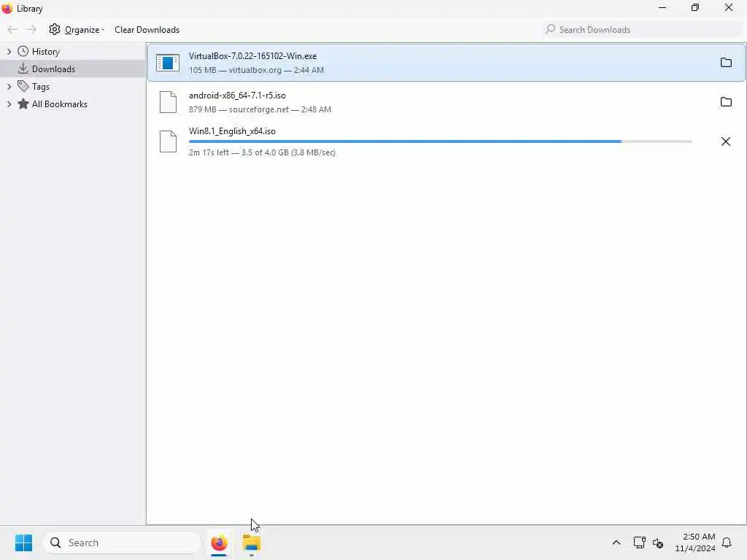Screen dimensions: 747x560
Task: Restore down the Library window
Action: [695, 8]
